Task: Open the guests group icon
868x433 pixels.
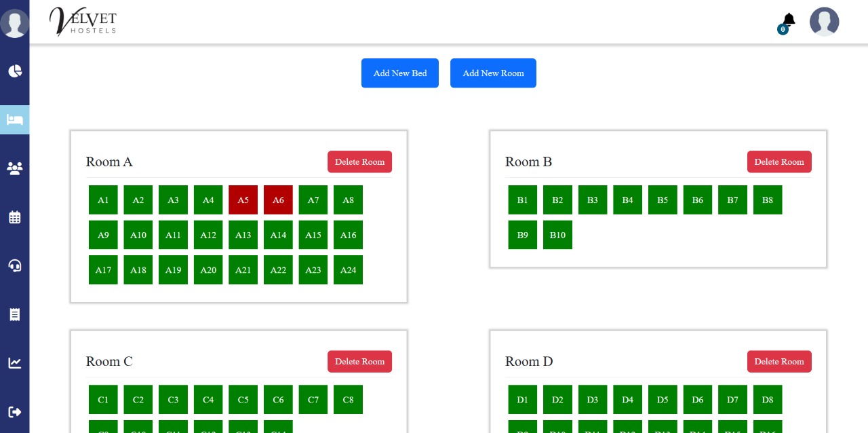Action: click(x=15, y=168)
